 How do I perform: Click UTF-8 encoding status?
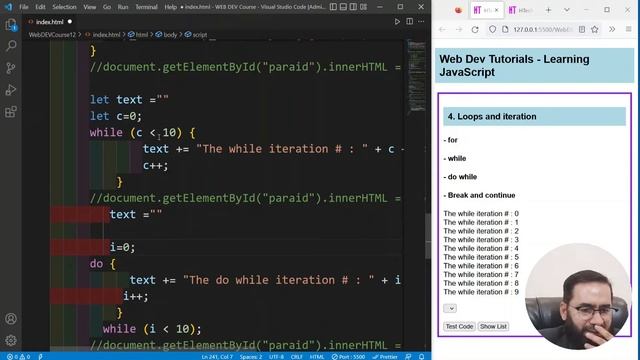(x=276, y=357)
